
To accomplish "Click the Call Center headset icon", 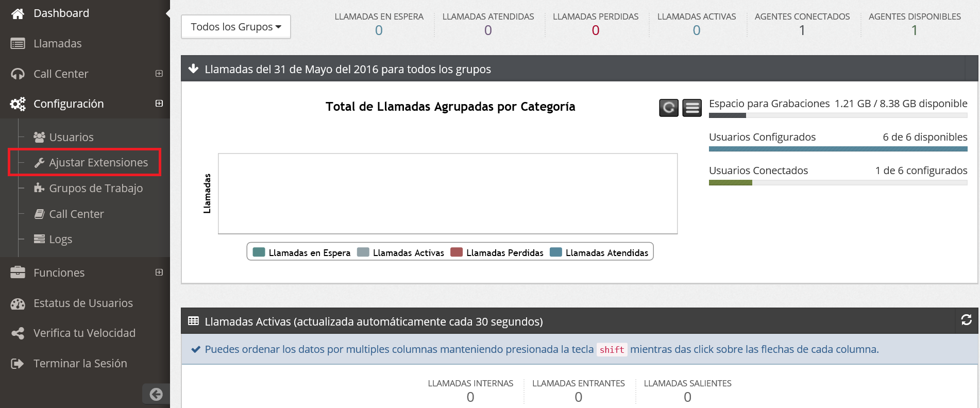I will pos(18,74).
